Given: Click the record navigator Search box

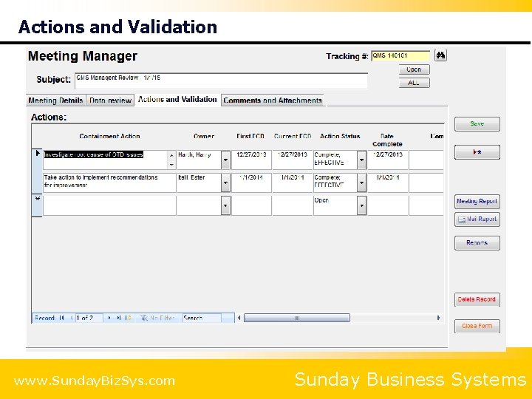Looking at the screenshot, I should [x=202, y=318].
